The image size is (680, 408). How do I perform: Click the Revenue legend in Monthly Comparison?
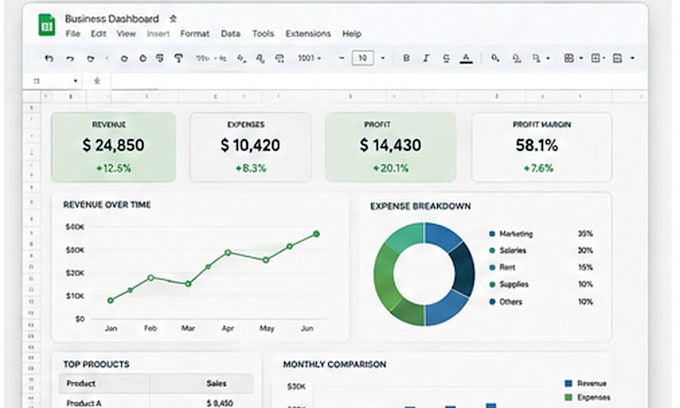pos(586,383)
